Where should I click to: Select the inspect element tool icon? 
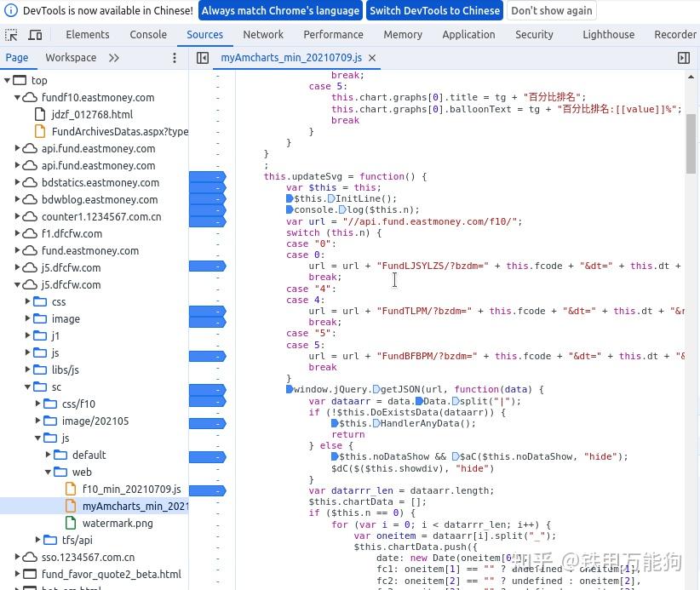coord(12,34)
